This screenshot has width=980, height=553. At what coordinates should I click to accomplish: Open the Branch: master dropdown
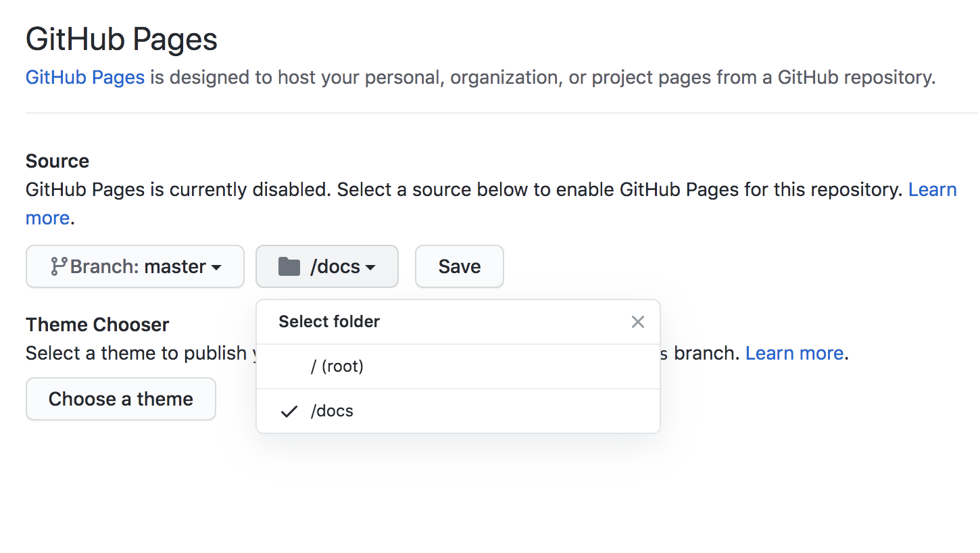tap(135, 266)
